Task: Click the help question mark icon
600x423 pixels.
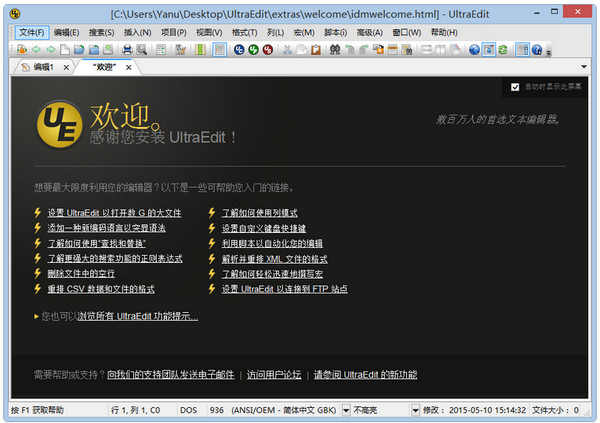Action: point(537,49)
